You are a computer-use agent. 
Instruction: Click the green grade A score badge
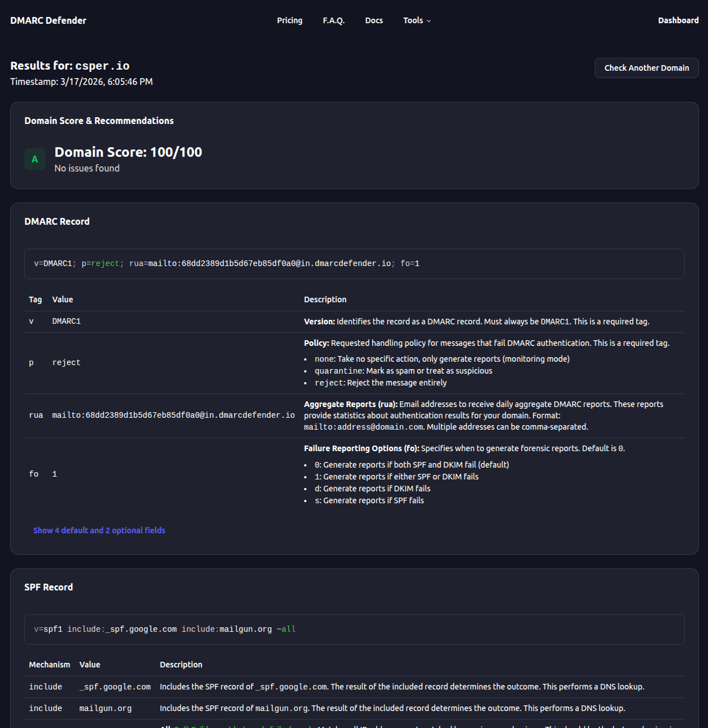pos(35,159)
